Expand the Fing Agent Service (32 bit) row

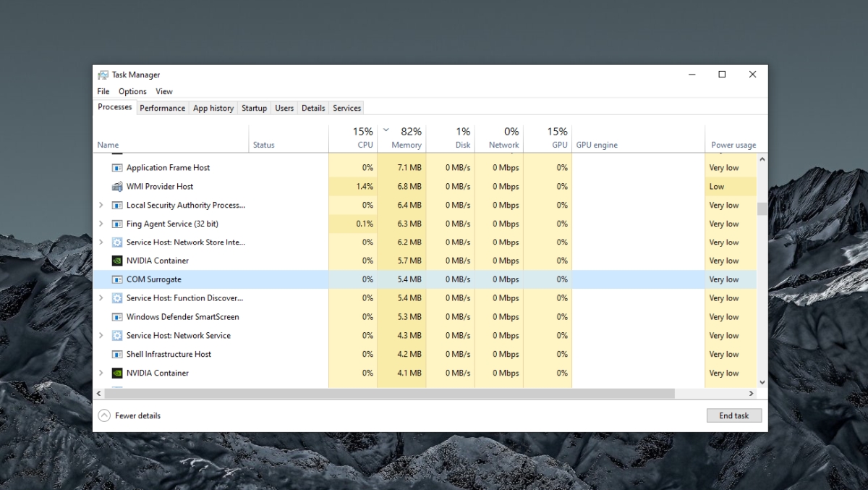tap(101, 224)
